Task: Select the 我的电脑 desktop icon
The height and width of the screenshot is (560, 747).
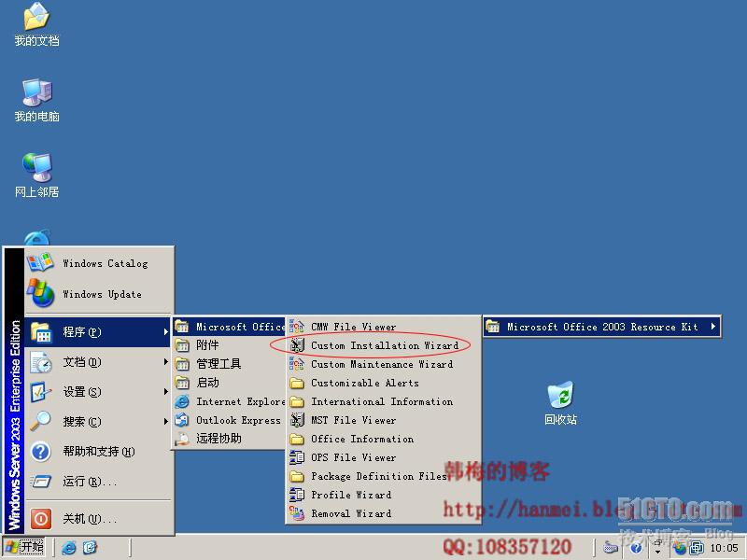Action: (36, 101)
